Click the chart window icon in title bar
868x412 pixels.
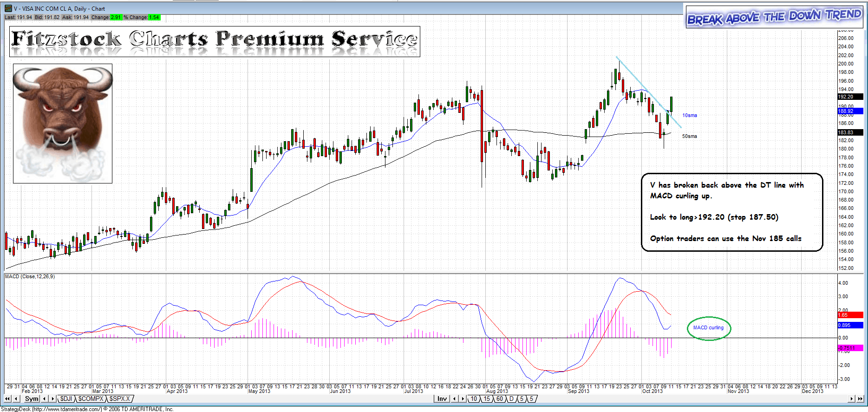coord(8,8)
